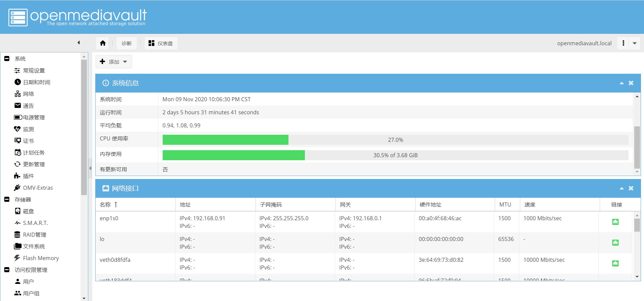Collapse the 网络接口 panel
This screenshot has width=644, height=301.
pyautogui.click(x=622, y=188)
